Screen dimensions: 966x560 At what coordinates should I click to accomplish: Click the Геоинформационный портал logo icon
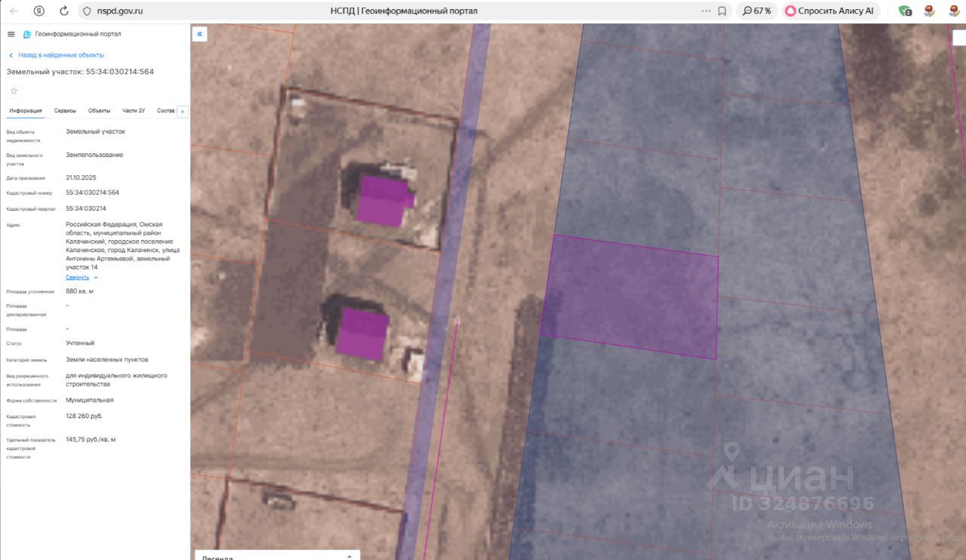pos(27,34)
